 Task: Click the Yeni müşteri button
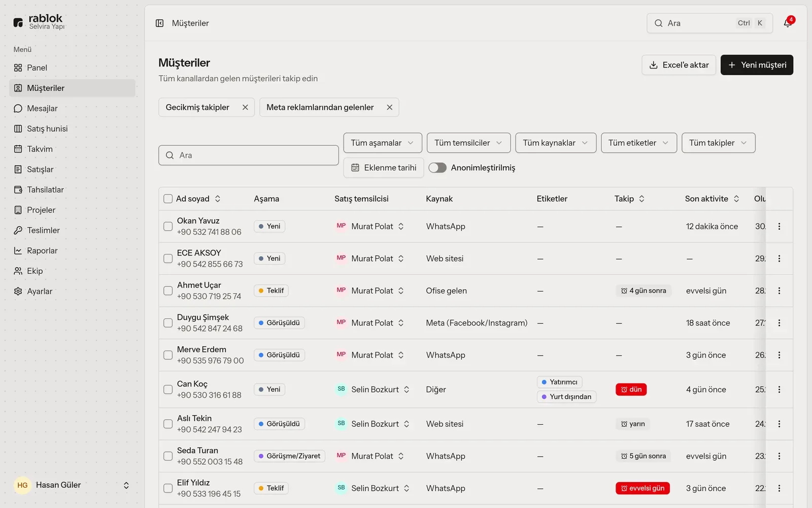(757, 65)
